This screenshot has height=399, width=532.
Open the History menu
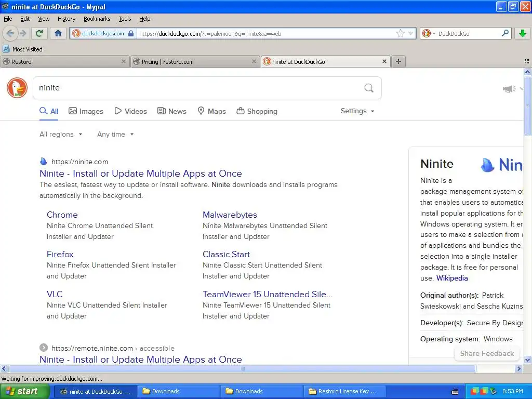66,19
